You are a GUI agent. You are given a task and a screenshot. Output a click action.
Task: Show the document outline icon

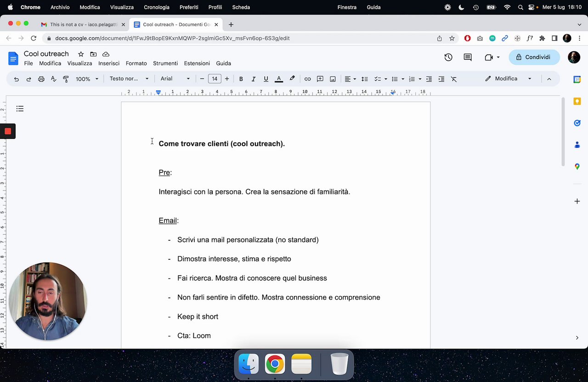click(x=20, y=108)
